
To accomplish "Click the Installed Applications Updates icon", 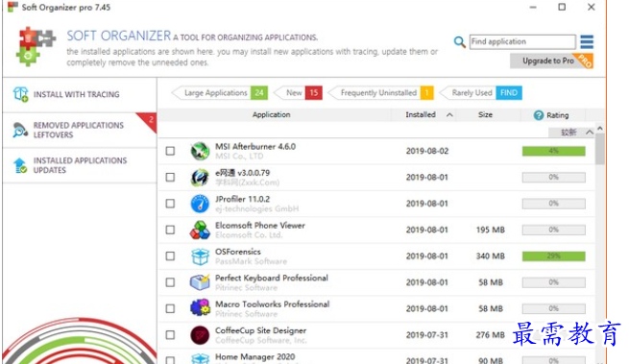I will (x=20, y=165).
